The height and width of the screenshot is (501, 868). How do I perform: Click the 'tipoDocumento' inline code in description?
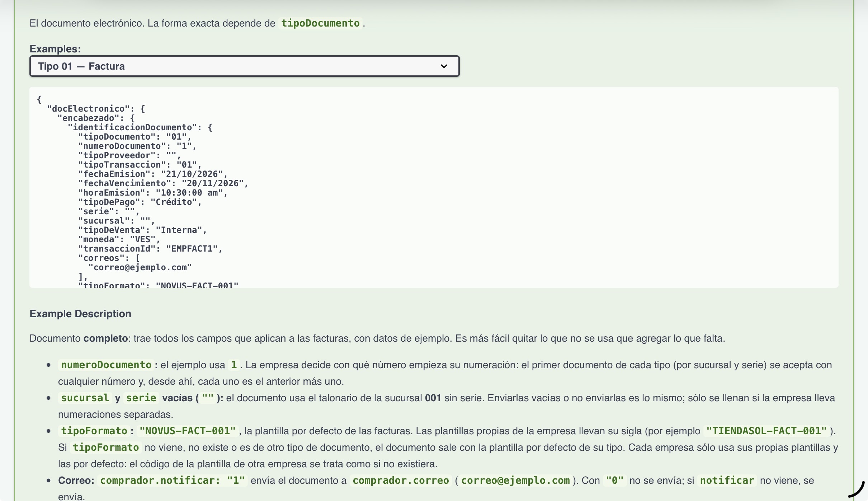tap(320, 23)
